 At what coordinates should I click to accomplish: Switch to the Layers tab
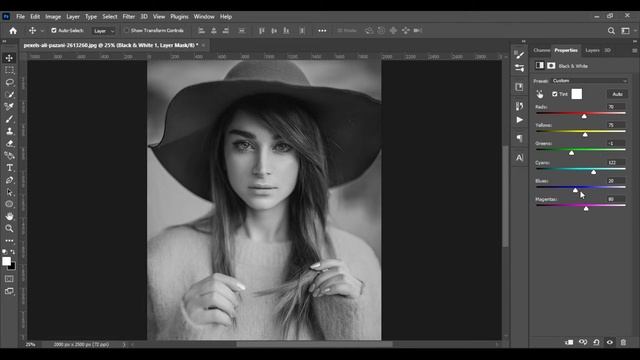point(592,50)
